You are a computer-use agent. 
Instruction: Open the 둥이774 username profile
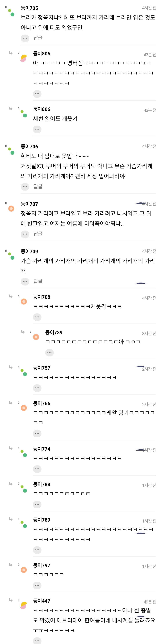[x=42, y=449]
